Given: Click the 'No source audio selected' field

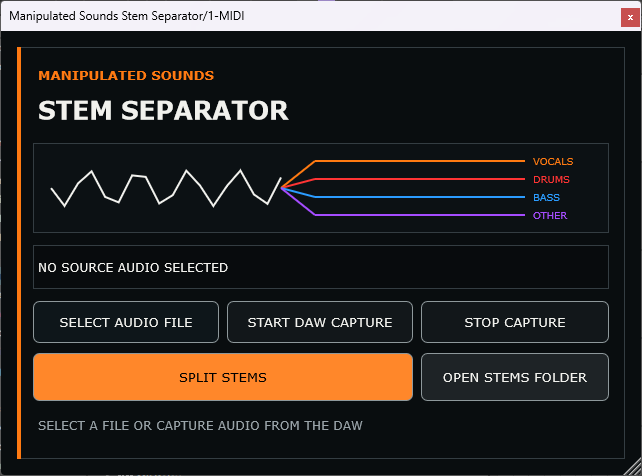Looking at the screenshot, I should pos(321,267).
